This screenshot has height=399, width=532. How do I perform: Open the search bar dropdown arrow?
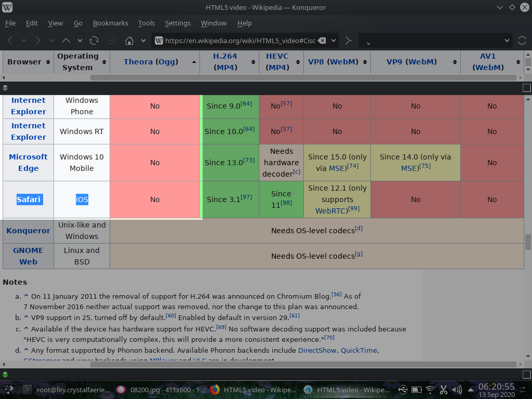click(507, 41)
